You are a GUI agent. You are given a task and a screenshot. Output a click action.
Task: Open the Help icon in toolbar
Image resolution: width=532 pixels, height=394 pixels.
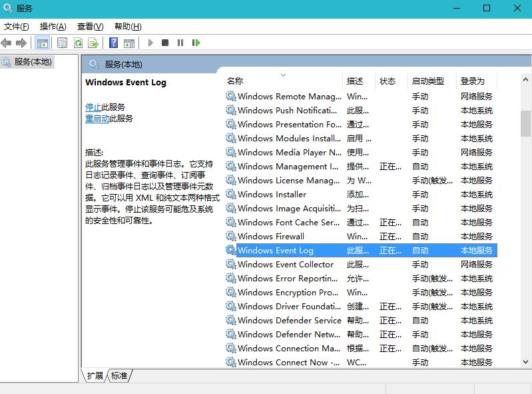[x=113, y=43]
